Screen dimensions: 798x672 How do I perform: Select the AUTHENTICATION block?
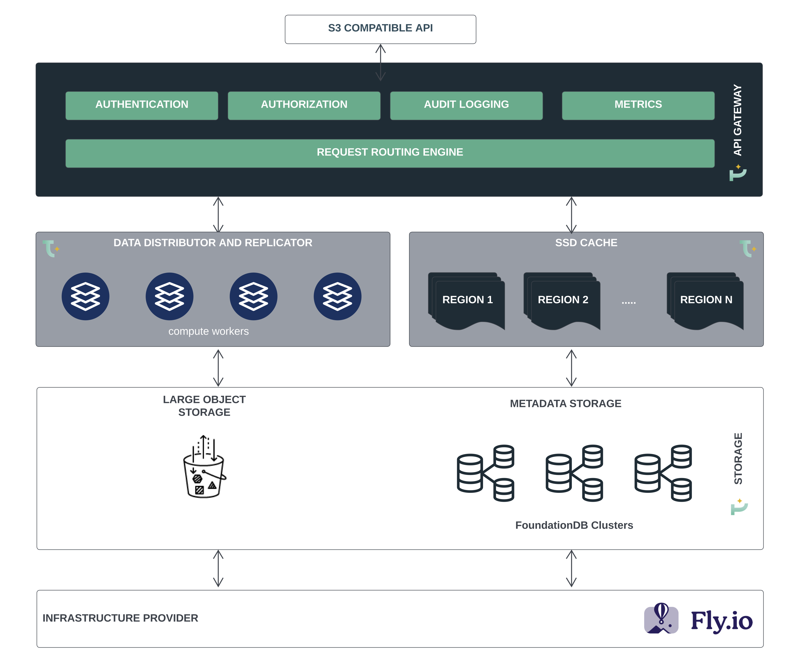tap(142, 106)
